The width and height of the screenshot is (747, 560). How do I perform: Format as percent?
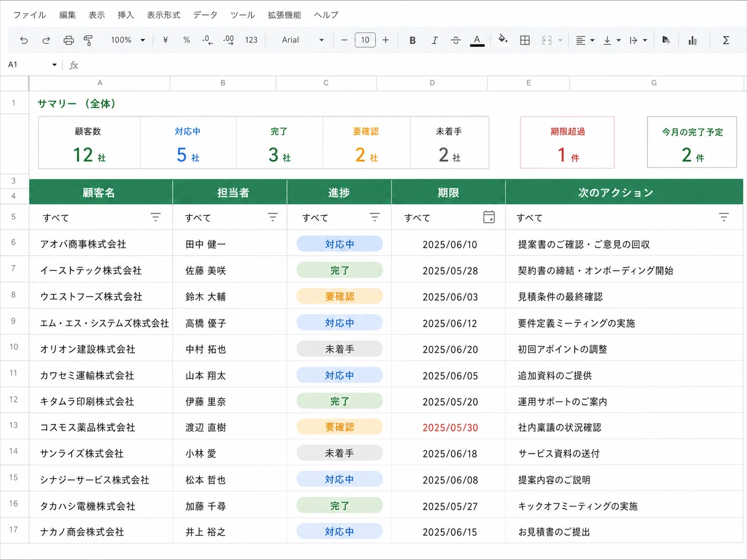point(187,40)
